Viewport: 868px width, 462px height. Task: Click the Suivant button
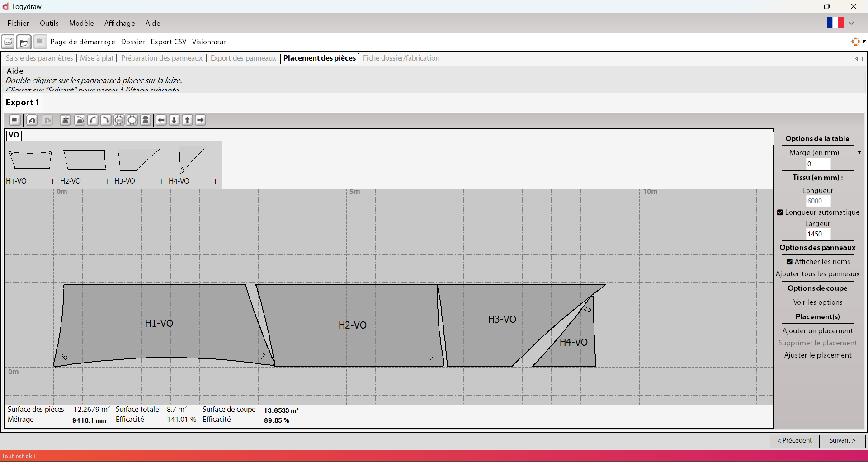tap(842, 441)
